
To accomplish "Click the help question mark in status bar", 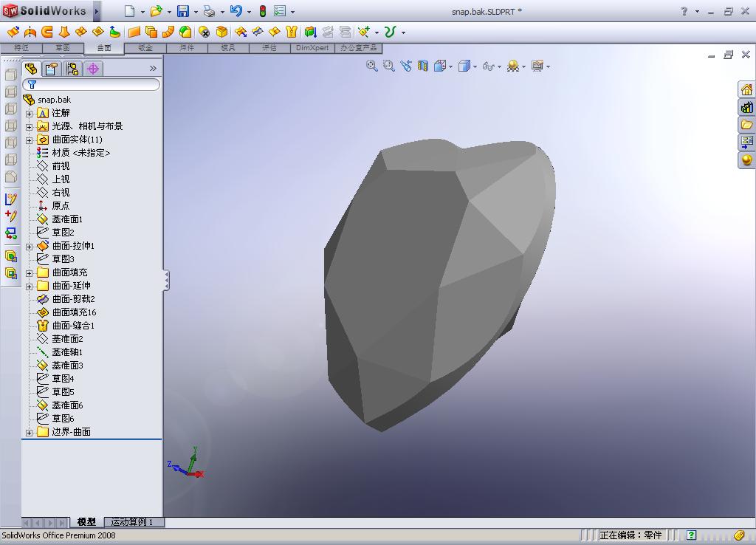I will (691, 535).
